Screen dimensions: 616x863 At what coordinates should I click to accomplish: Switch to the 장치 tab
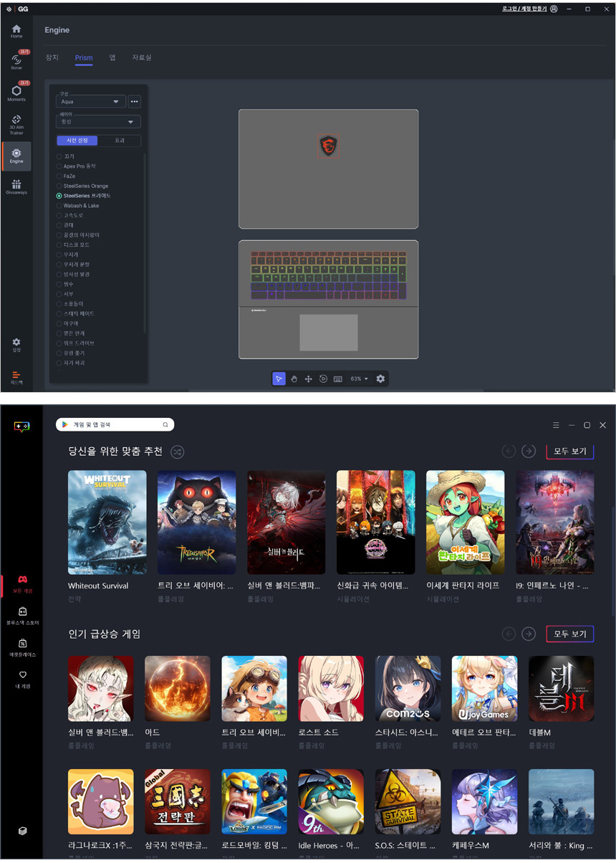(52, 57)
